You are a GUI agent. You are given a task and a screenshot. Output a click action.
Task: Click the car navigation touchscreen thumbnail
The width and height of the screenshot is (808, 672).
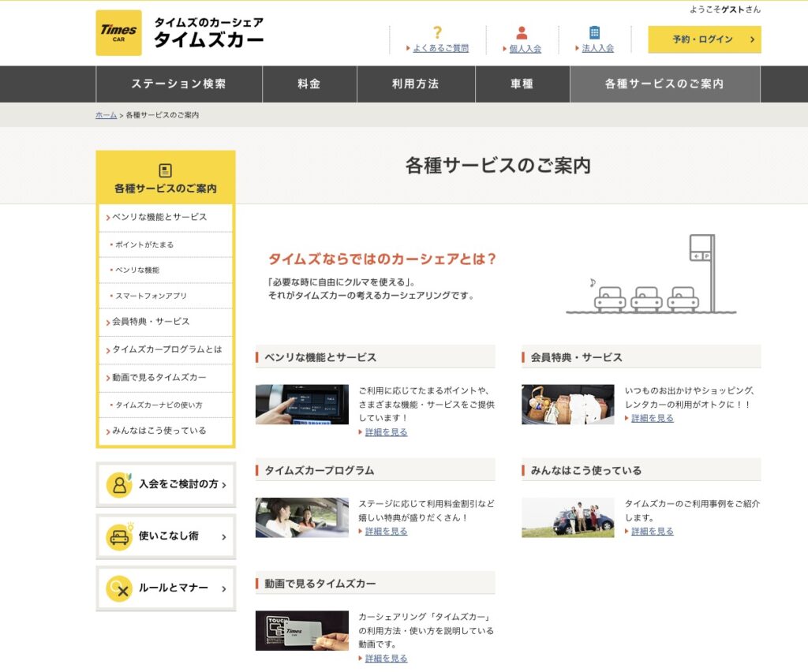tap(302, 405)
